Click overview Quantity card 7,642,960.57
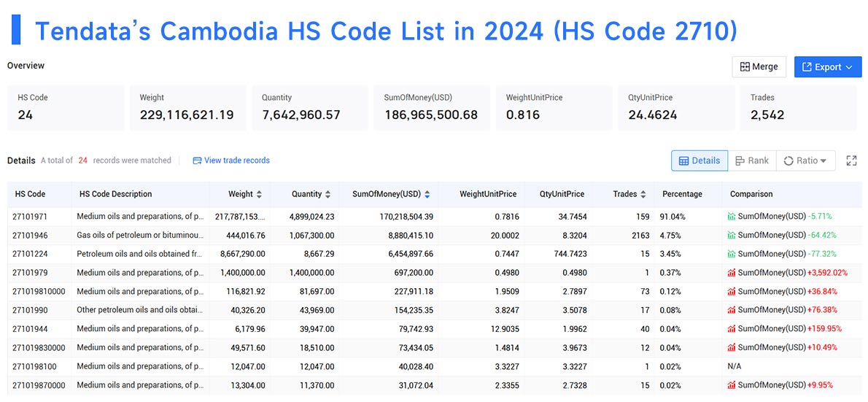 [310, 107]
